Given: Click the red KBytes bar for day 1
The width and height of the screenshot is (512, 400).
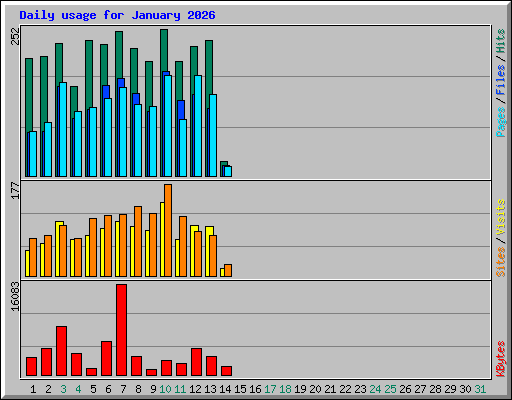Looking at the screenshot, I should pyautogui.click(x=32, y=367).
